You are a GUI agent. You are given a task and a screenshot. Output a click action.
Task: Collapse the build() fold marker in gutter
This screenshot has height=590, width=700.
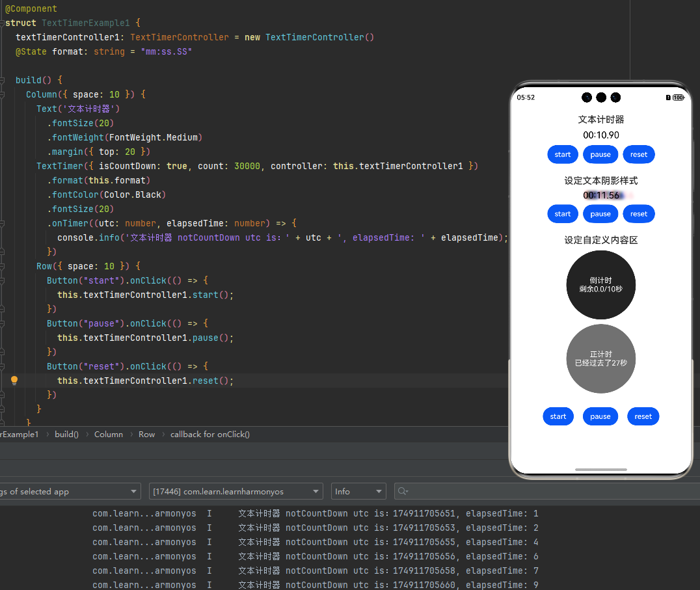2,80
